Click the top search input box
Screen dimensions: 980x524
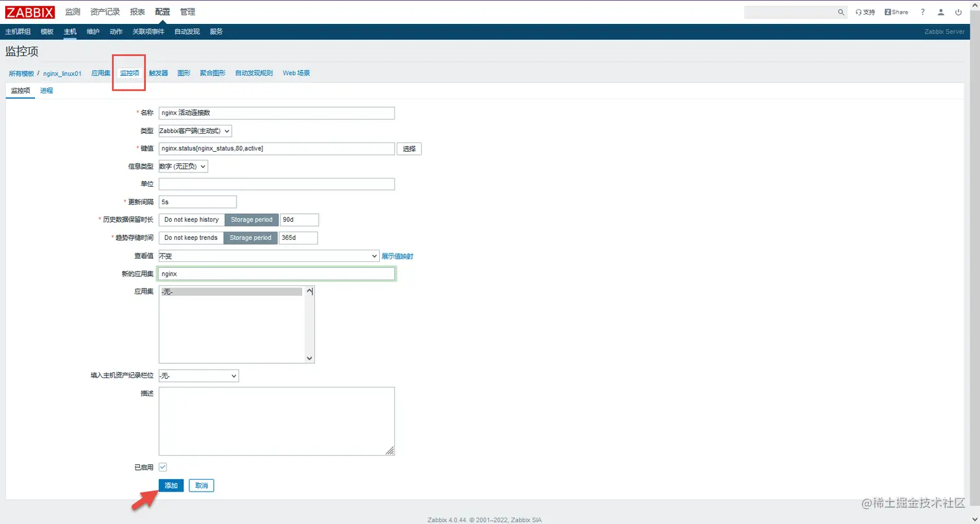pos(789,12)
